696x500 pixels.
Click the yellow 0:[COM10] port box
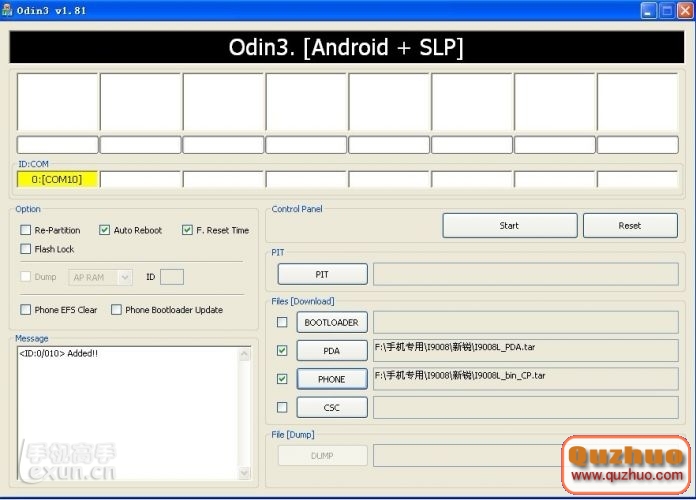coord(57,179)
